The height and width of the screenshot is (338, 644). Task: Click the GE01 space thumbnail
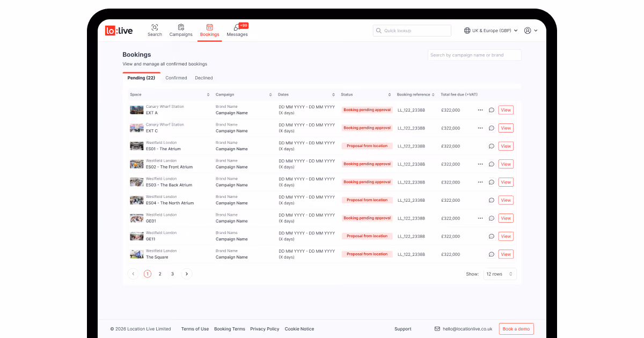tap(137, 218)
